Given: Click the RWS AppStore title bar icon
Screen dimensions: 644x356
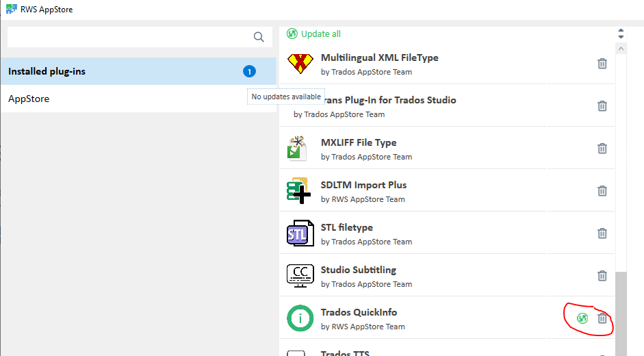Looking at the screenshot, I should pyautogui.click(x=12, y=9).
